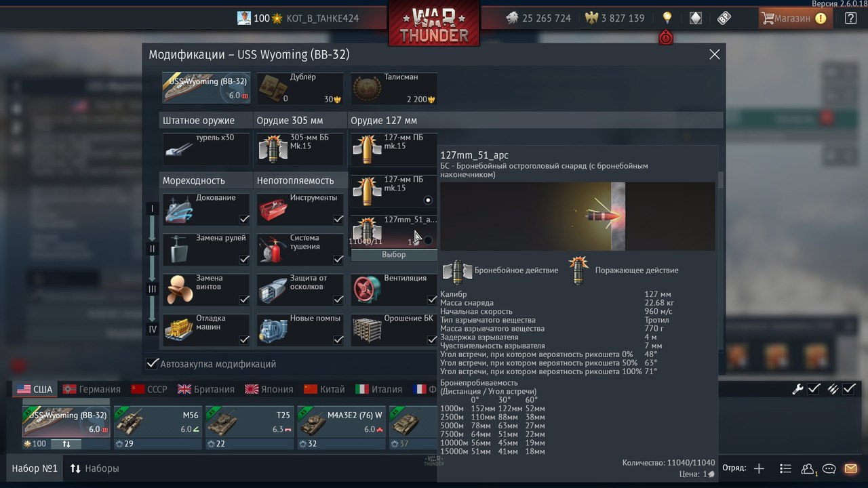Open the orange mail envelope icon
Viewport: 868px width, 488px height.
(850, 468)
